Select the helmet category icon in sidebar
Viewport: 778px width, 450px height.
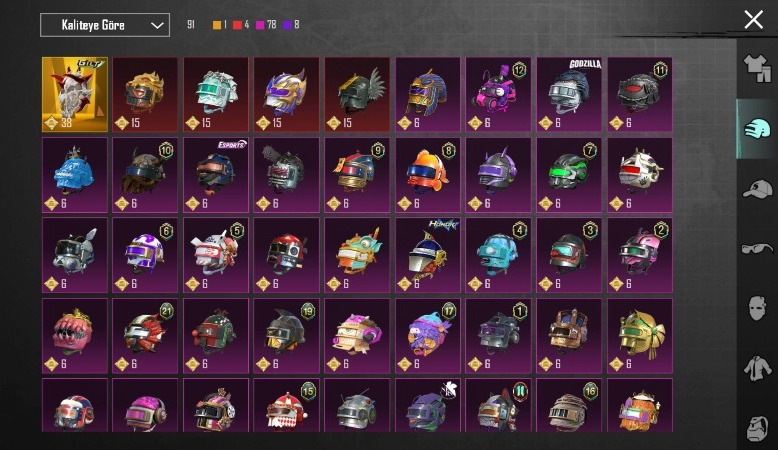(757, 129)
